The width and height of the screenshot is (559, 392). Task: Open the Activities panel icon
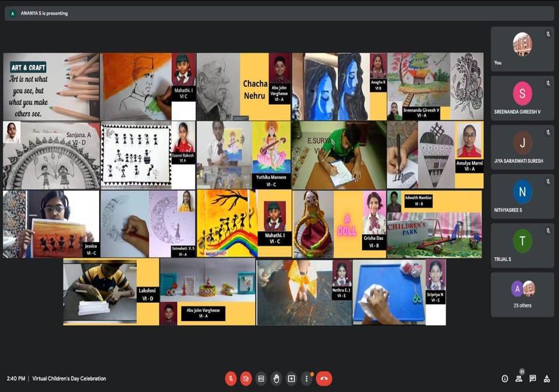[x=547, y=379]
